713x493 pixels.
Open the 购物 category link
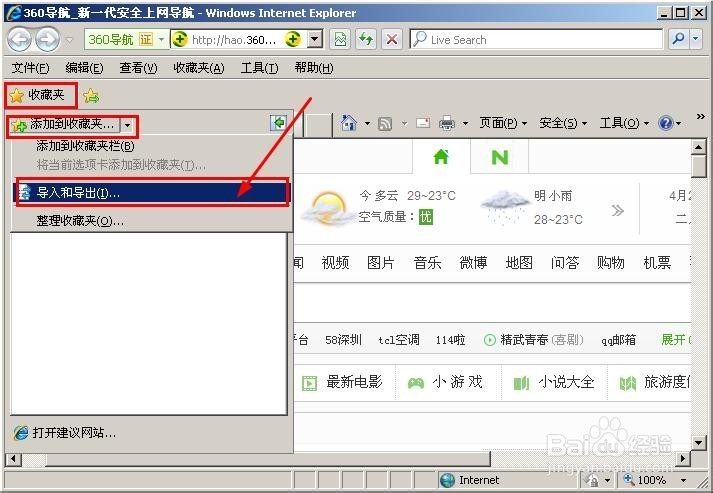tap(611, 262)
